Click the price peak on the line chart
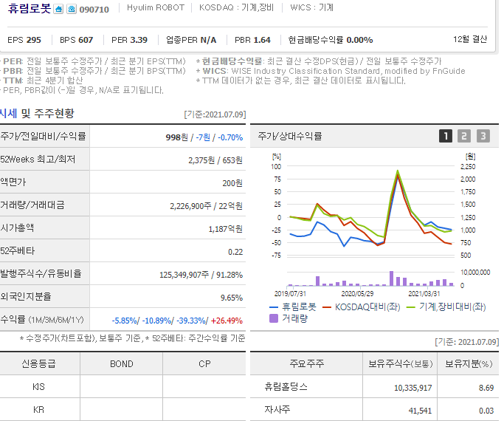Image resolution: width=504 pixels, height=421 pixels. pos(398,172)
